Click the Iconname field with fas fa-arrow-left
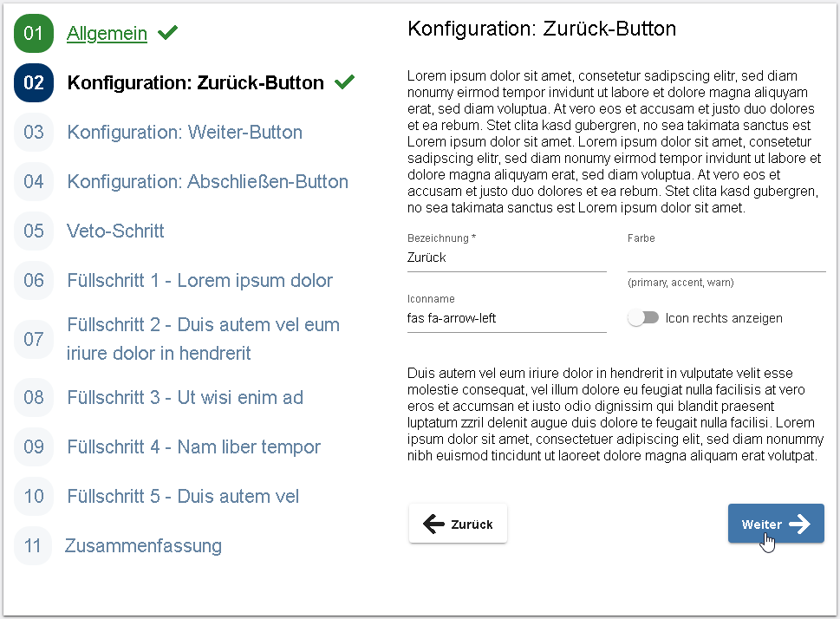 [x=507, y=318]
